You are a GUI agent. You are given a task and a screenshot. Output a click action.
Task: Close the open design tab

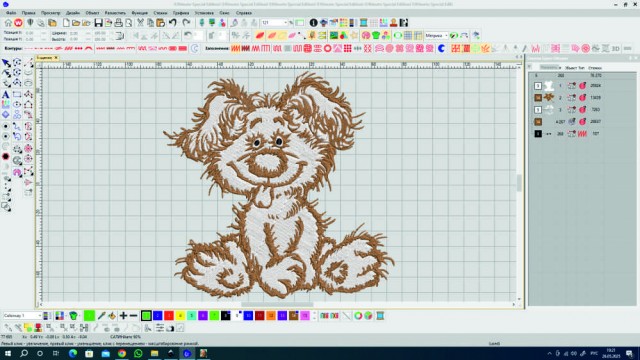coord(56,58)
